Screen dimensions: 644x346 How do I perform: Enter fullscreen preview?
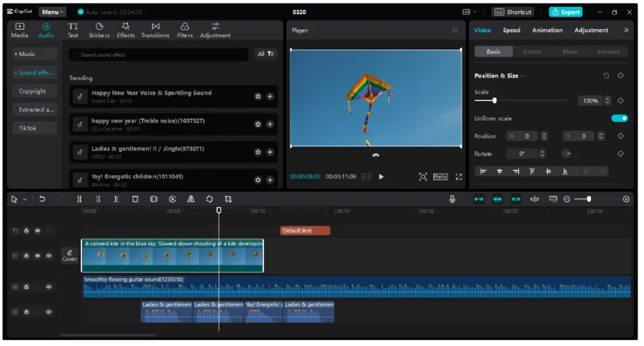(459, 177)
